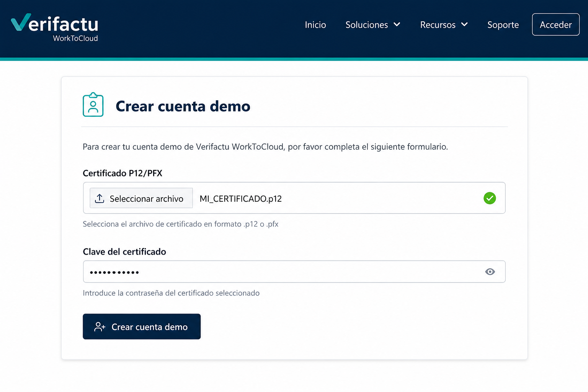This screenshot has height=392, width=588.
Task: Open the Recursos menu item
Action: coord(438,25)
